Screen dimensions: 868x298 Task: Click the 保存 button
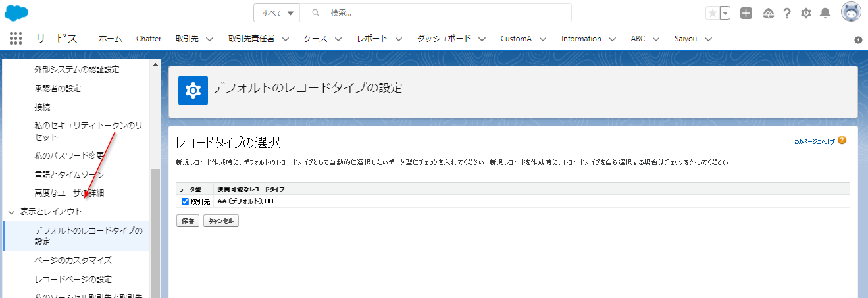188,221
